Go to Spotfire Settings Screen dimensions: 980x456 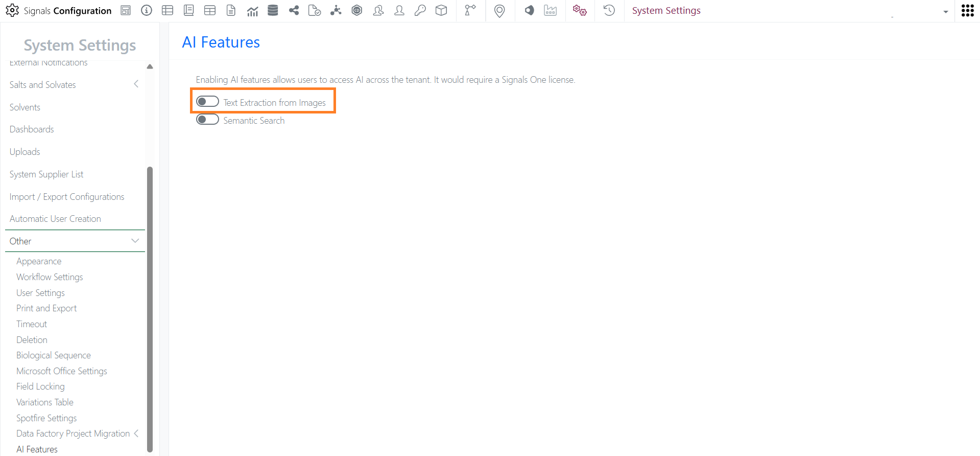(x=46, y=418)
